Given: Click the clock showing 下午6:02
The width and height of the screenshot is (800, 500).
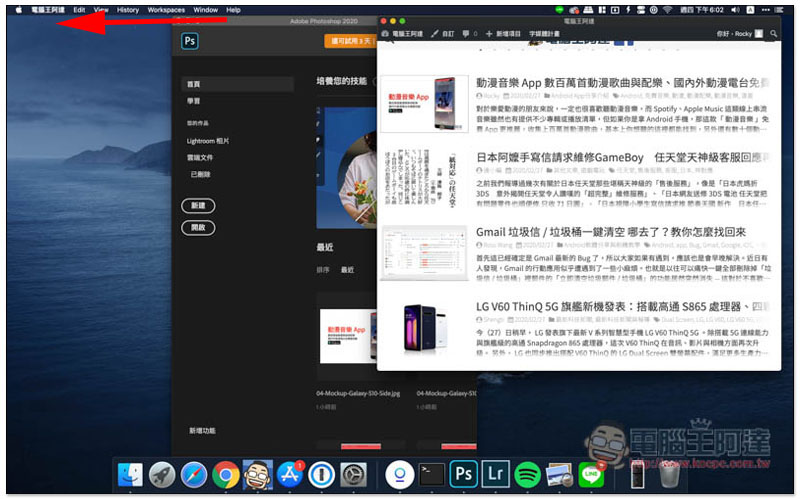Looking at the screenshot, I should (702, 10).
